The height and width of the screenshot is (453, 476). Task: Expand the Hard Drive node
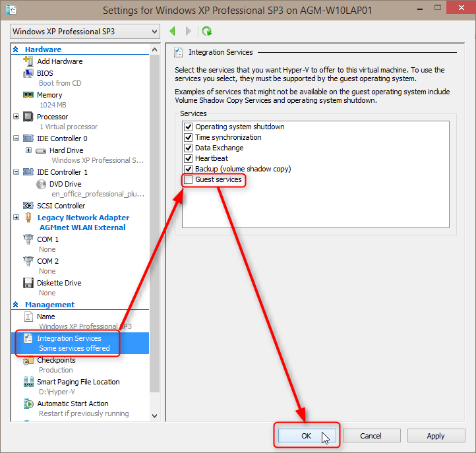click(x=28, y=150)
